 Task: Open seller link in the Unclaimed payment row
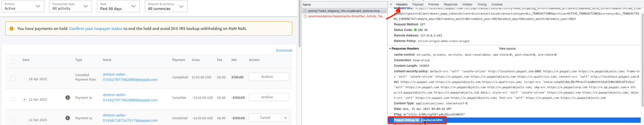[x=130, y=118]
